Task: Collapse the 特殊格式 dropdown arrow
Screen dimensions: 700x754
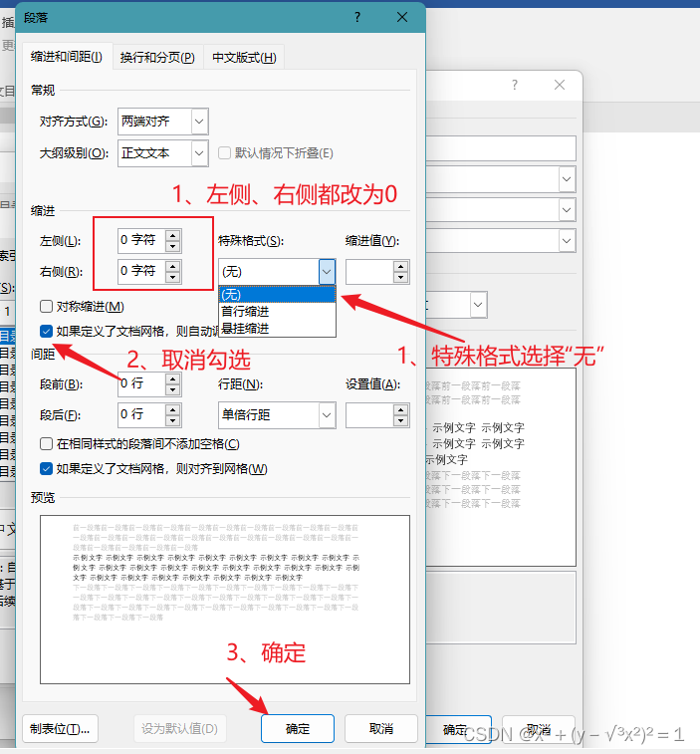Action: pos(327,272)
